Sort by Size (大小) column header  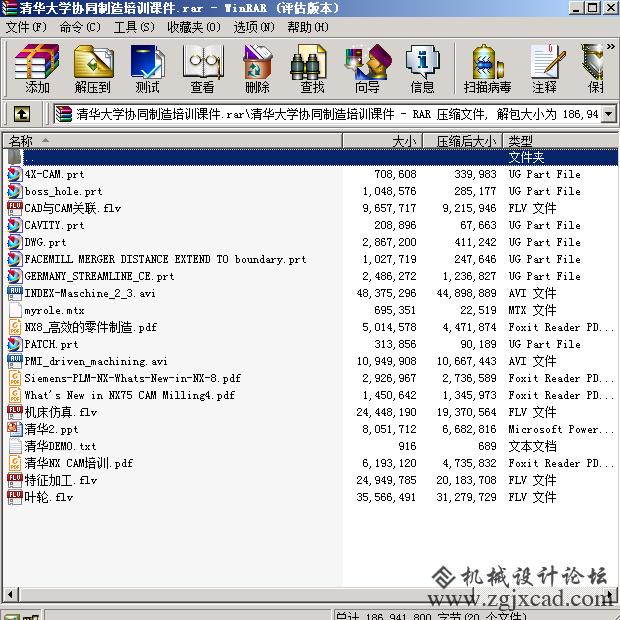coord(382,141)
